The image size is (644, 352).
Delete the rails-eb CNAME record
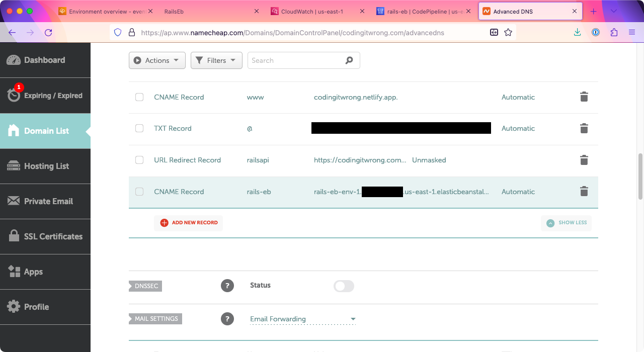pyautogui.click(x=584, y=192)
